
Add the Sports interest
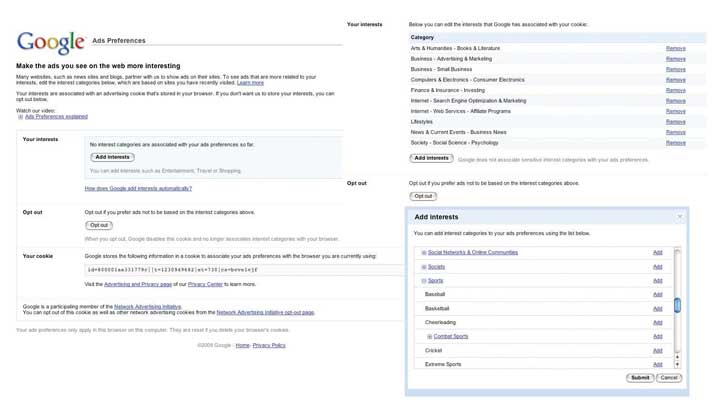[658, 281]
